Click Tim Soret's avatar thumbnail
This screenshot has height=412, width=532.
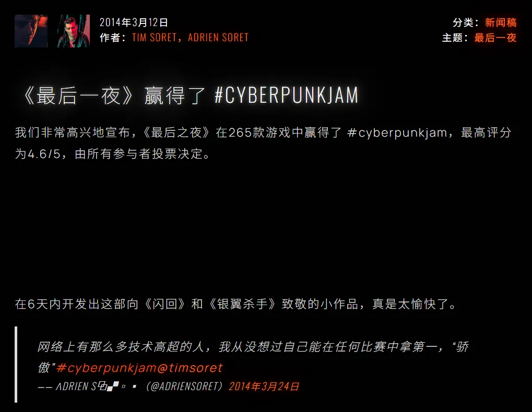pyautogui.click(x=31, y=31)
